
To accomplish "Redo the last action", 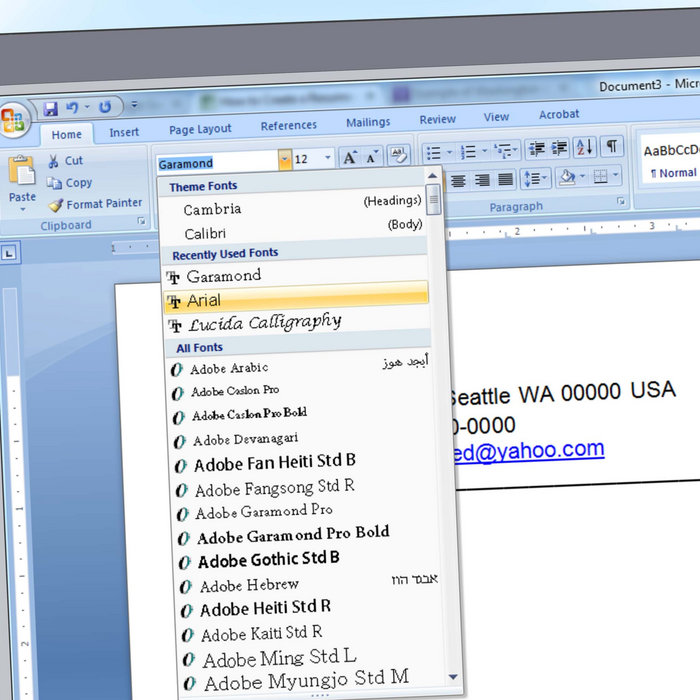I will click(105, 107).
